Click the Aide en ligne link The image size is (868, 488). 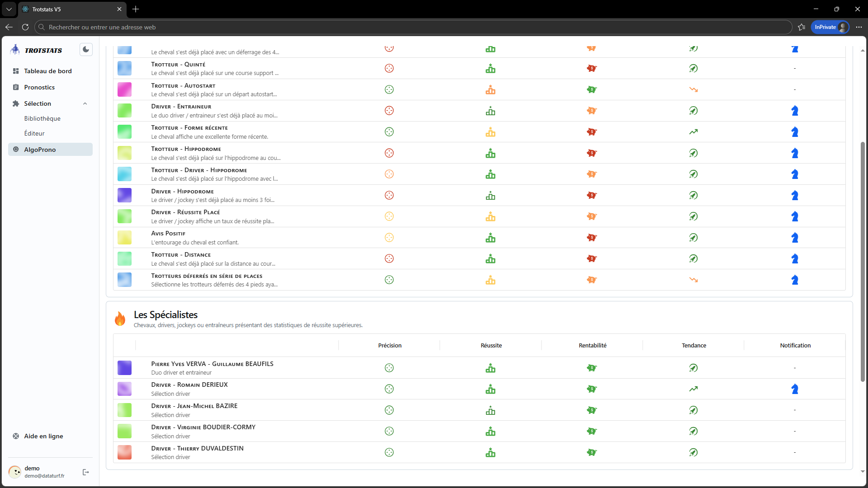[x=43, y=436]
